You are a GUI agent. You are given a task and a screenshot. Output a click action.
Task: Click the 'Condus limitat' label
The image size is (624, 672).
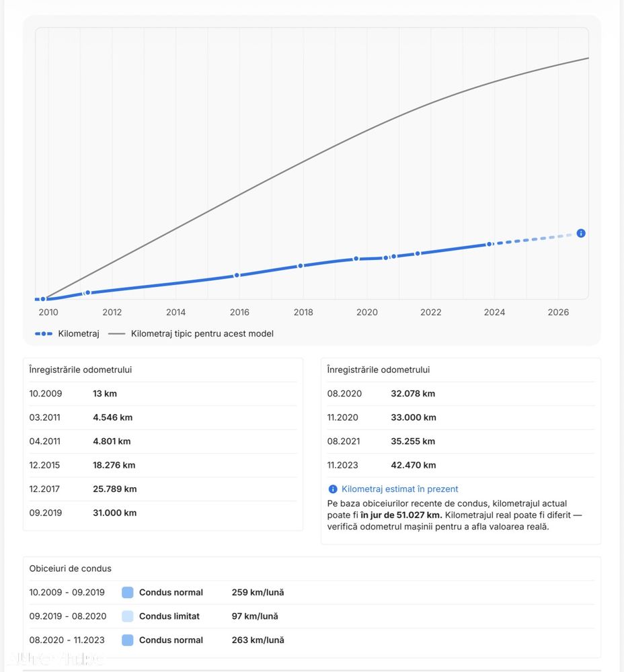click(x=169, y=616)
